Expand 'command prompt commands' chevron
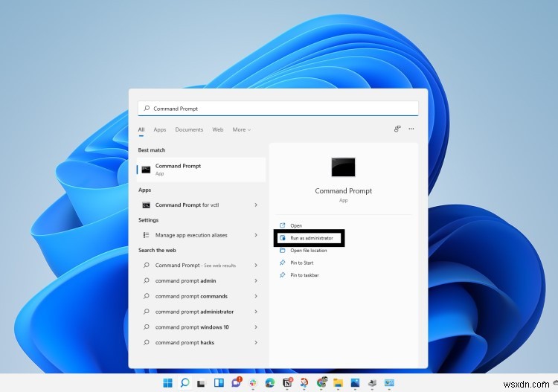 [256, 296]
